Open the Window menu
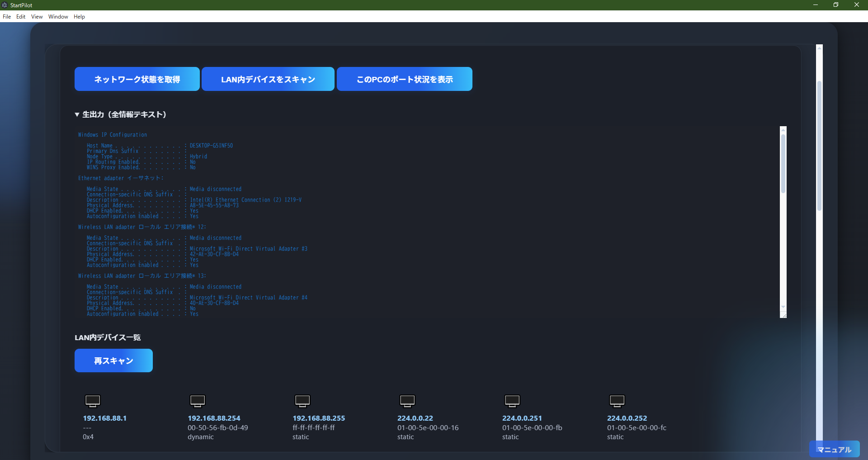This screenshot has width=868, height=460. pos(57,17)
